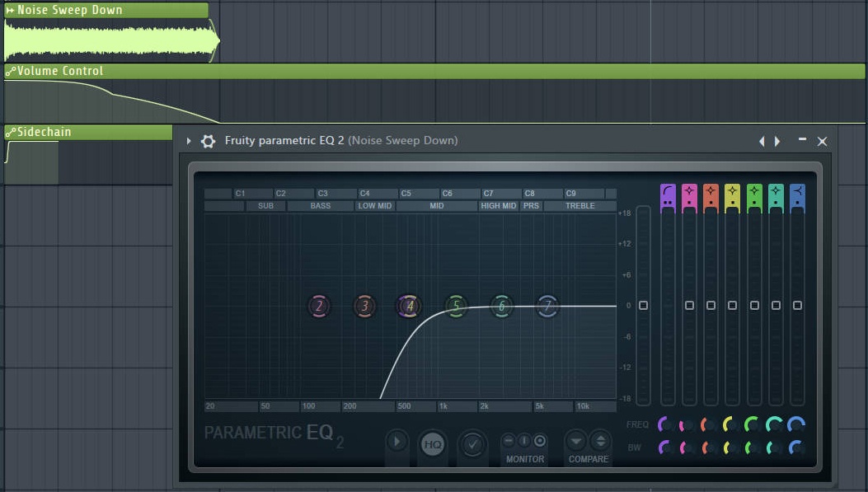Set Monitor to off (dash icon)
The width and height of the screenshot is (868, 492).
[508, 441]
